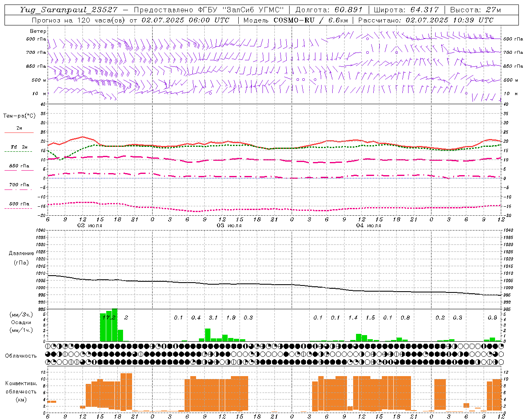Click the 1.4 precipitation total
Viewport: 525px width, 420px height.
click(x=353, y=317)
